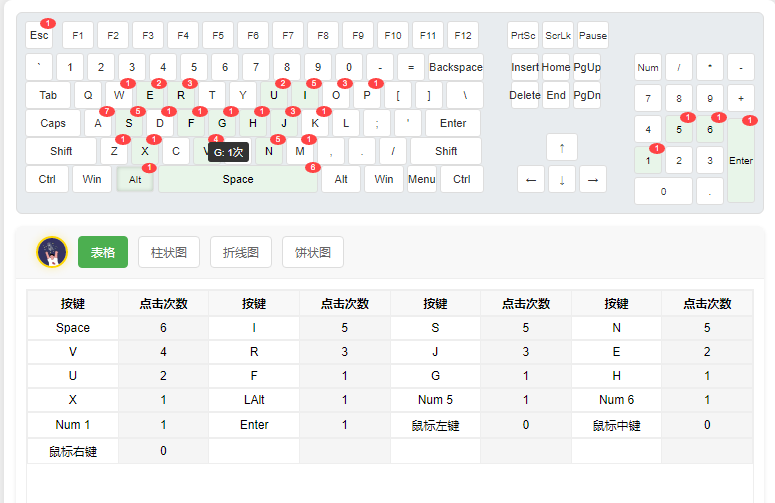This screenshot has height=503, width=775.
Task: Click the Num 5 table cell
Action: (x=435, y=400)
